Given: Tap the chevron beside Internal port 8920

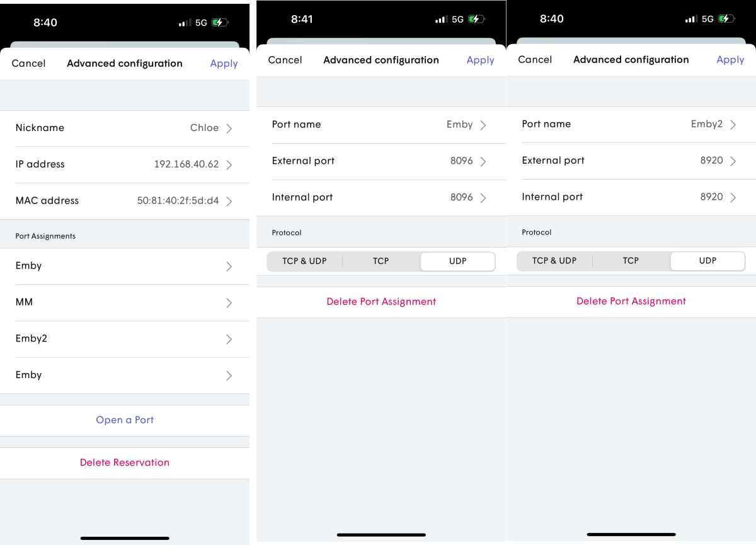Looking at the screenshot, I should (x=733, y=198).
